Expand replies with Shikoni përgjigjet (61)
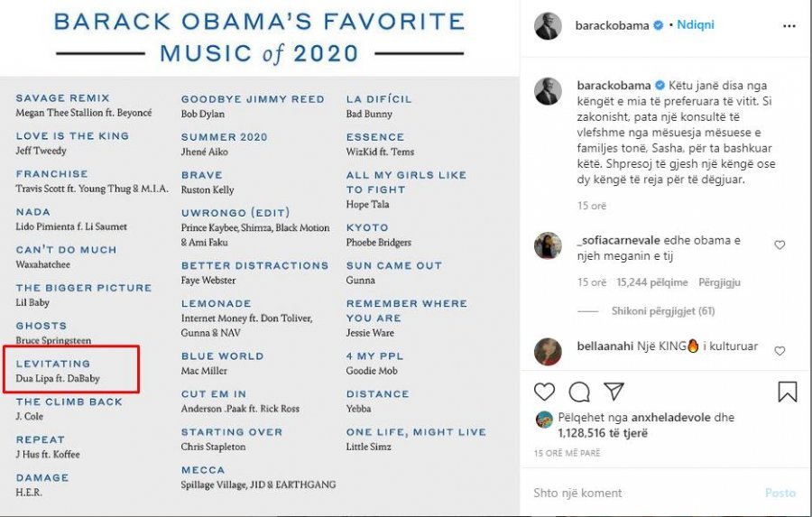The width and height of the screenshot is (812, 517). 663,310
